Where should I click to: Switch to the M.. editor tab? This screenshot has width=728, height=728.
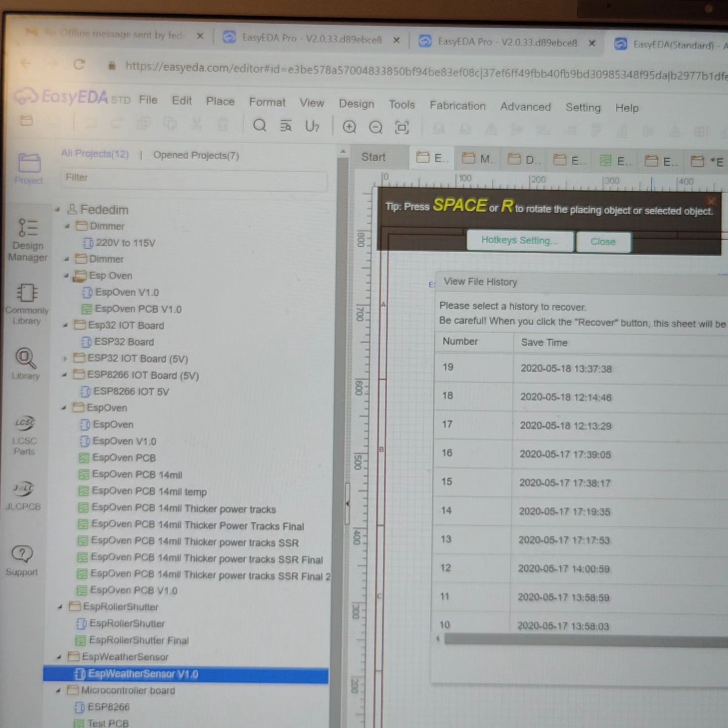(x=478, y=159)
